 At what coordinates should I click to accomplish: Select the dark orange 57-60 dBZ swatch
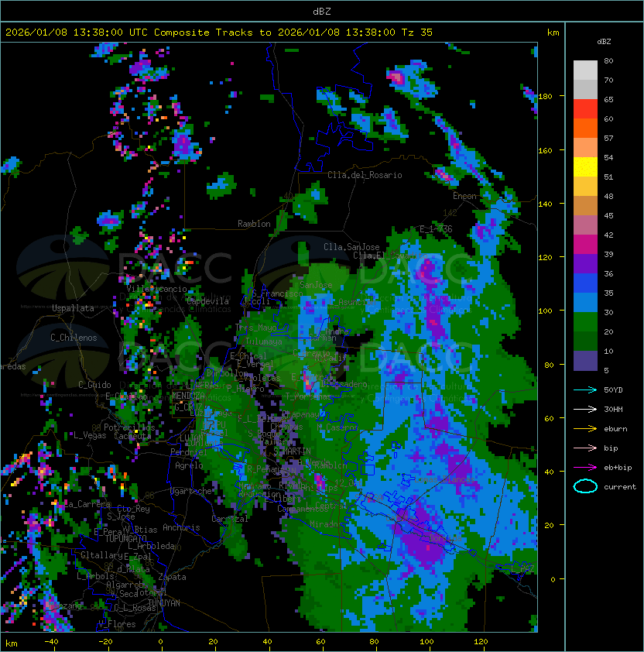[585, 129]
